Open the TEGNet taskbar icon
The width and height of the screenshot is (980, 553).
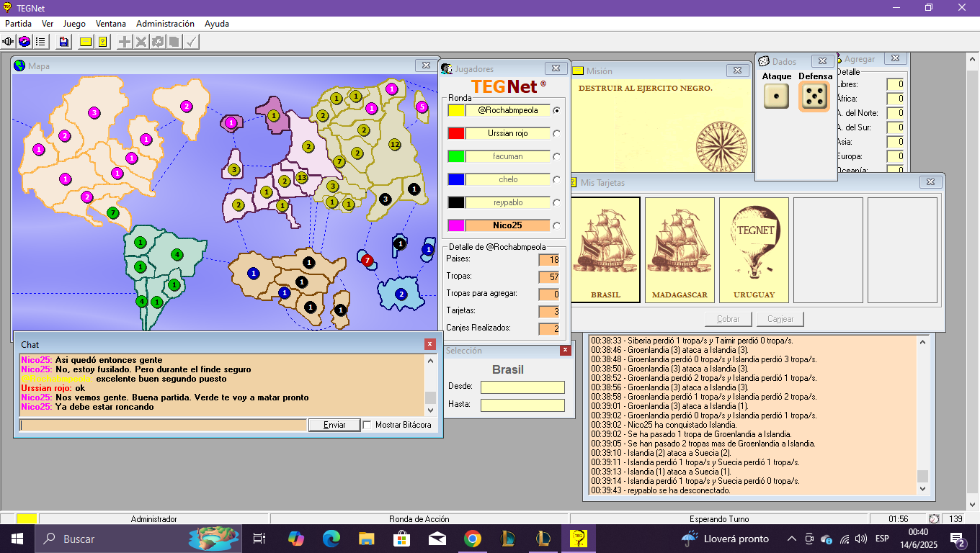(579, 538)
